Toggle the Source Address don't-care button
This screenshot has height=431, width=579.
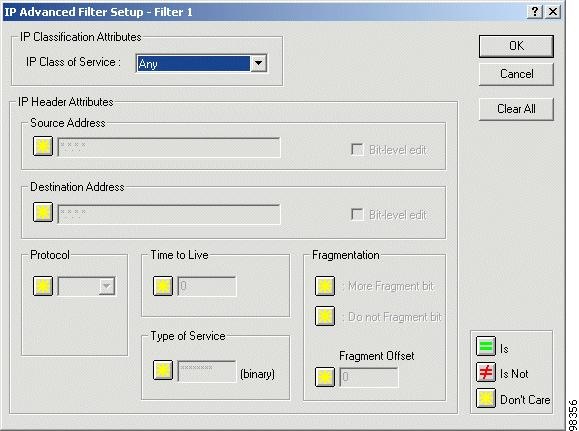tap(43, 147)
